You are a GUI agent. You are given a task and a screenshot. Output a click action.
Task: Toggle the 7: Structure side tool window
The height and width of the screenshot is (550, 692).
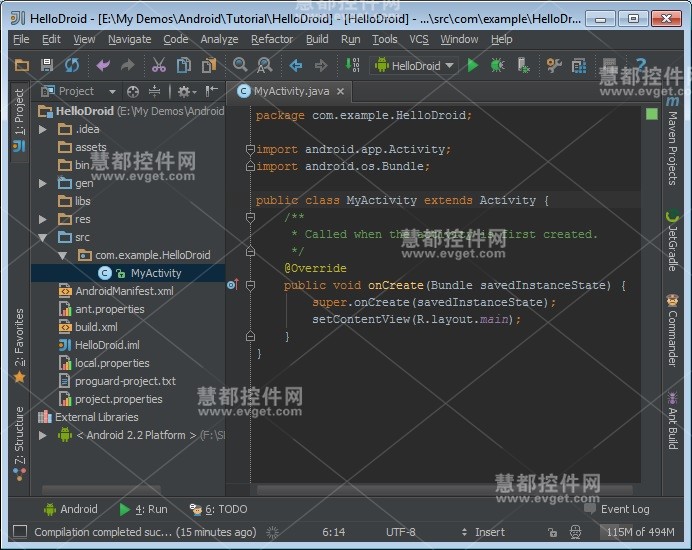[x=19, y=443]
